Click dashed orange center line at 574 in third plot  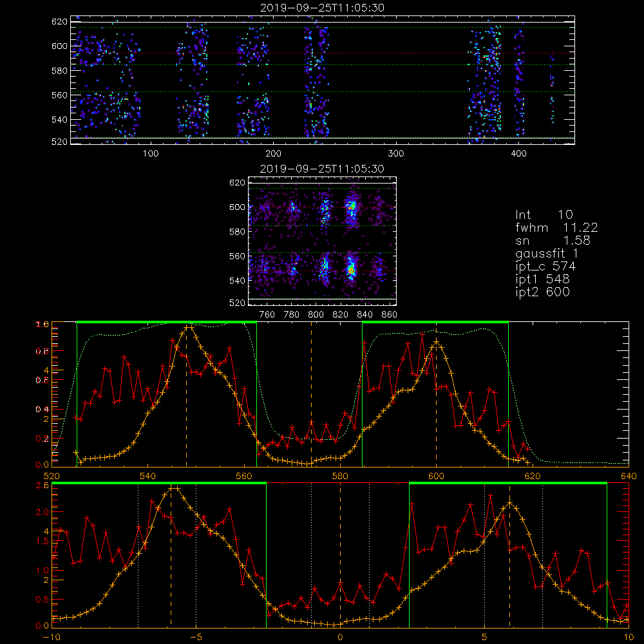click(x=311, y=394)
